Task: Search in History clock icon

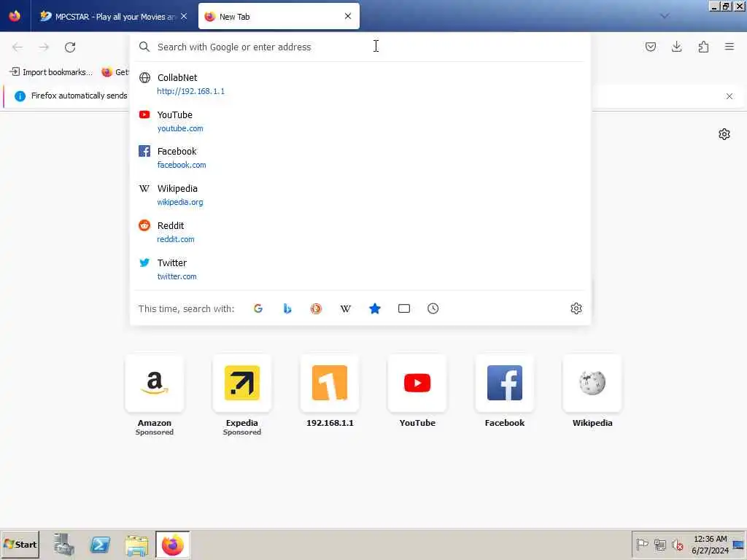Action: [x=433, y=308]
